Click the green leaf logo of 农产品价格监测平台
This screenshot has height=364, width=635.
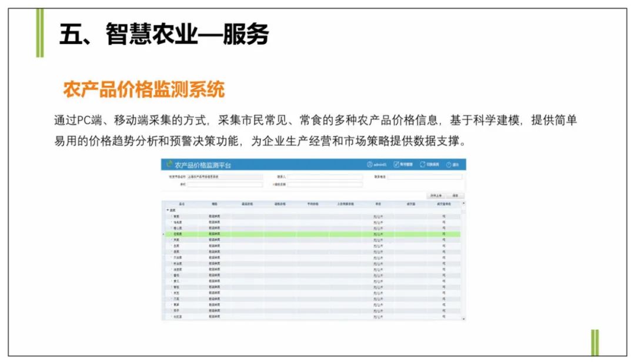pos(169,165)
